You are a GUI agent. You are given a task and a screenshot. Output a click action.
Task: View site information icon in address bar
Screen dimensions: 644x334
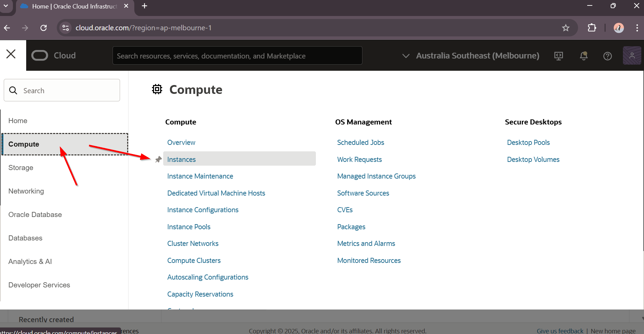(66, 28)
